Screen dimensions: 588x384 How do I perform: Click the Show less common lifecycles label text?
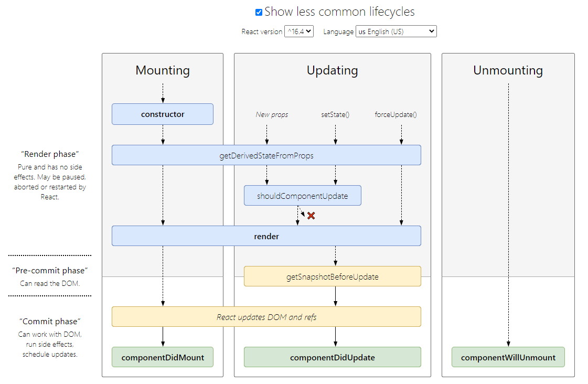[339, 12]
